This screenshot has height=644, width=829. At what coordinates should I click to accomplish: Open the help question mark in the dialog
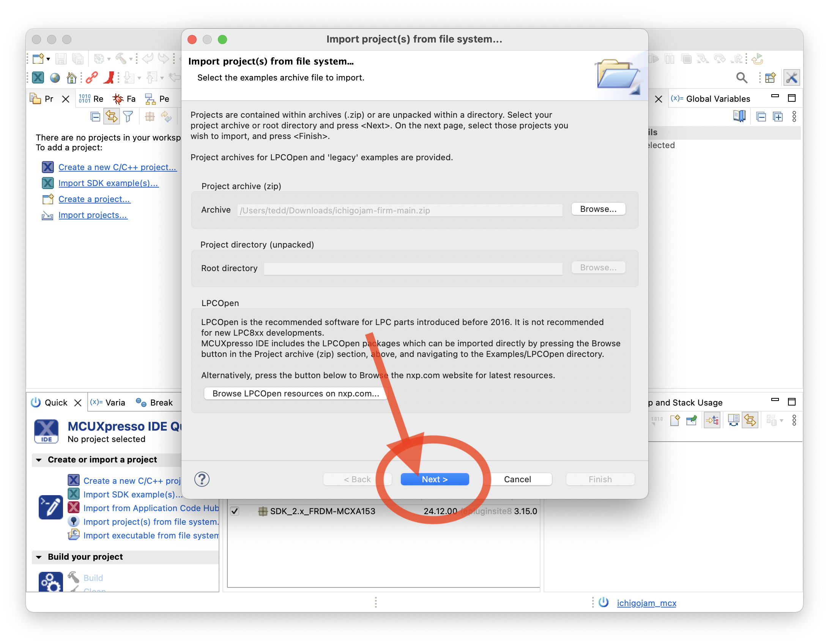click(202, 479)
